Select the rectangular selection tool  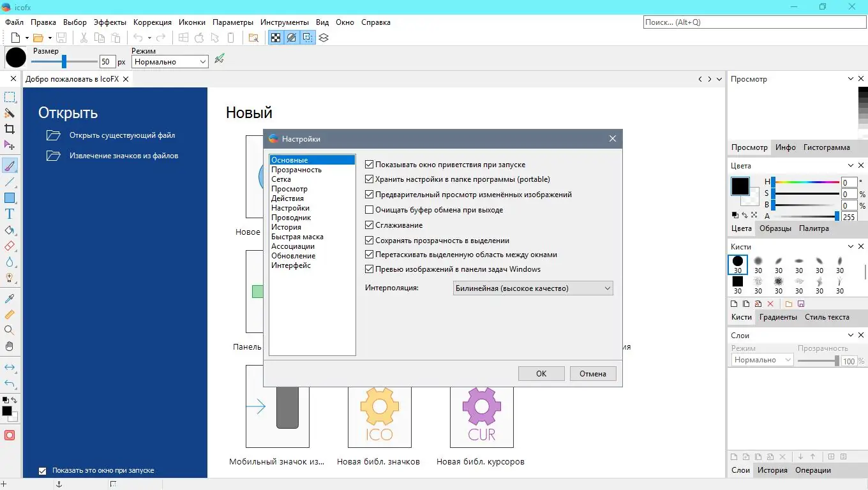click(9, 97)
